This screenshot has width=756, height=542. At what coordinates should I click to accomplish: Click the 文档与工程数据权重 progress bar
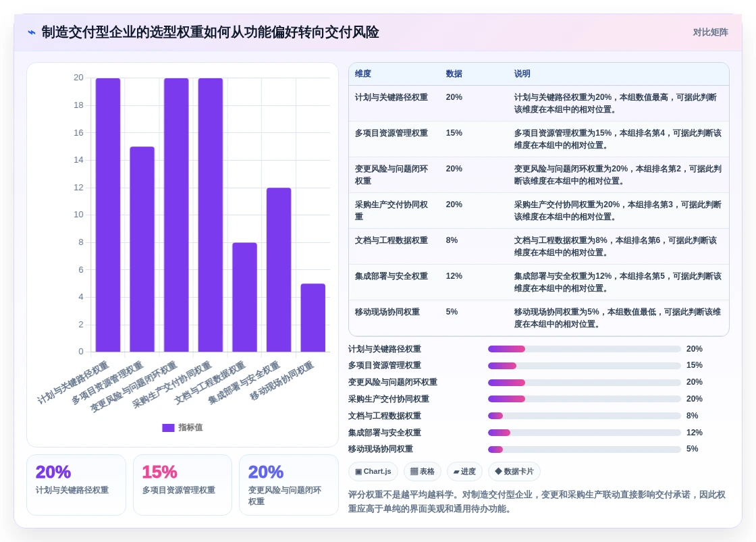pos(585,416)
